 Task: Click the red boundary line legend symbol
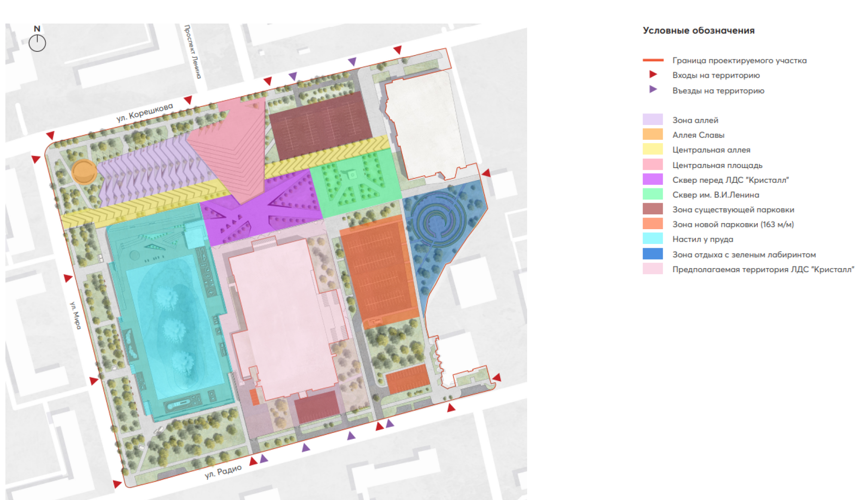click(653, 60)
